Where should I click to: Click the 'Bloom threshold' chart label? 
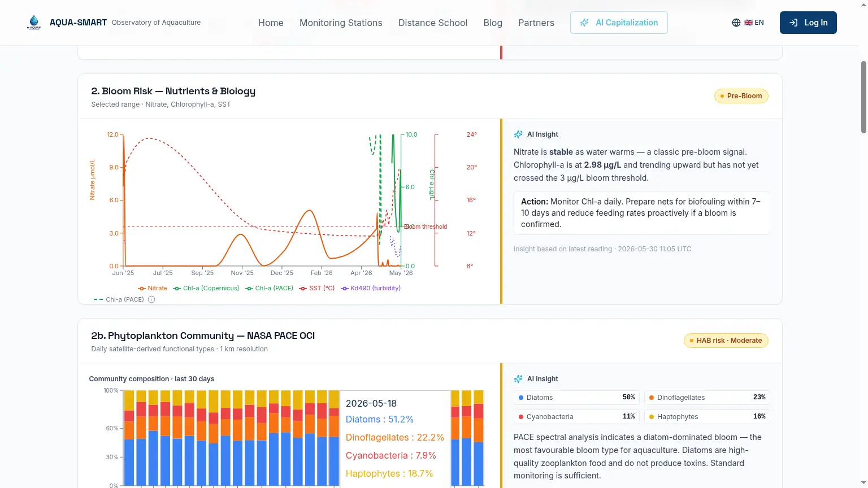tap(426, 226)
